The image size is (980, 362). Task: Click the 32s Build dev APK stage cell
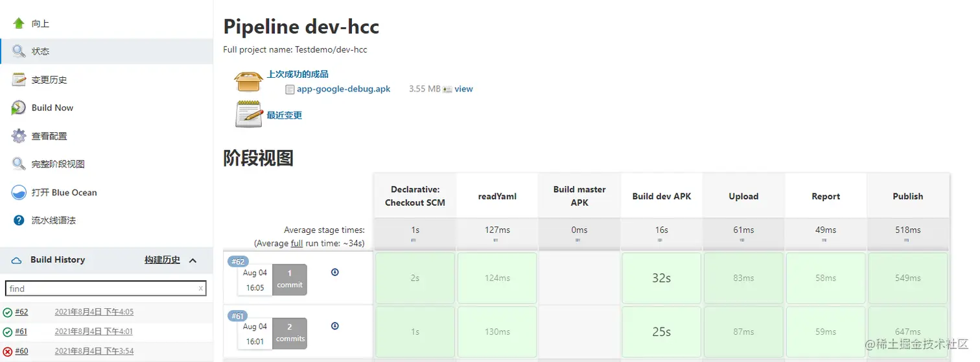[x=661, y=278]
